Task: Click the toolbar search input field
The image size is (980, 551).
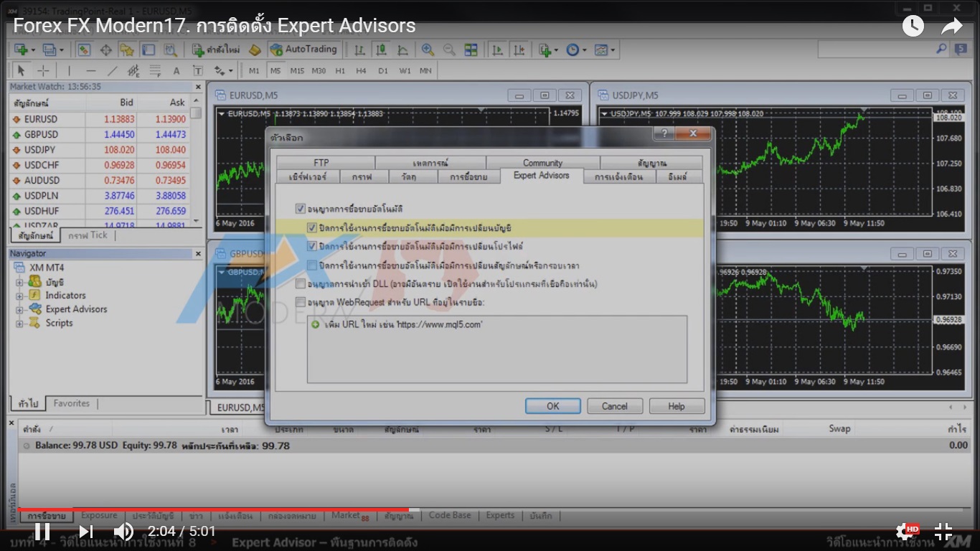Action: point(877,49)
